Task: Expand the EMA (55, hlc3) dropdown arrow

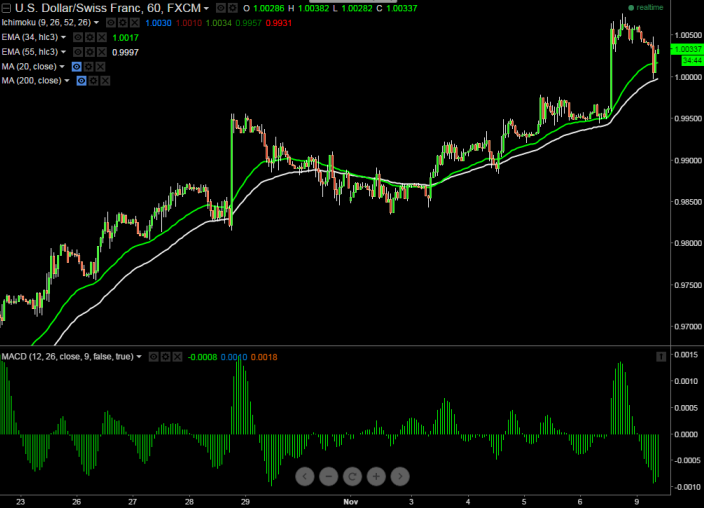Action: 63,52
